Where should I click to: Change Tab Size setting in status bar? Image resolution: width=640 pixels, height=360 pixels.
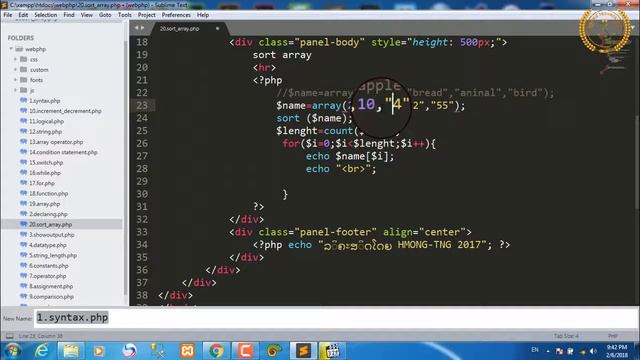click(566, 336)
